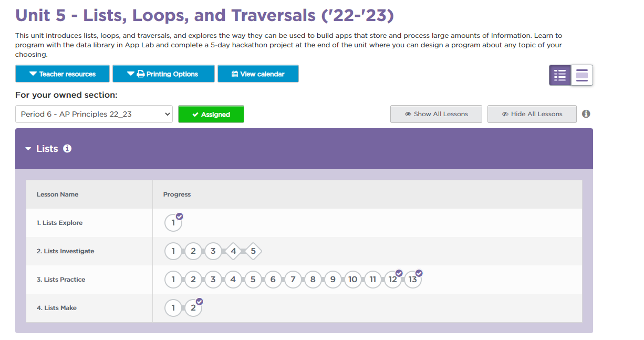Open level 7 bubble in Lists Practice
Image resolution: width=644 pixels, height=340 pixels.
293,280
